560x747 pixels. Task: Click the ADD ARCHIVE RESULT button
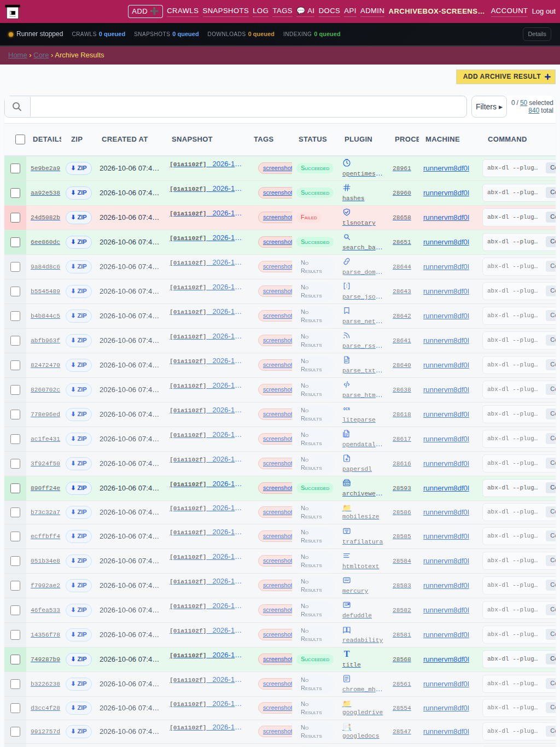click(506, 77)
